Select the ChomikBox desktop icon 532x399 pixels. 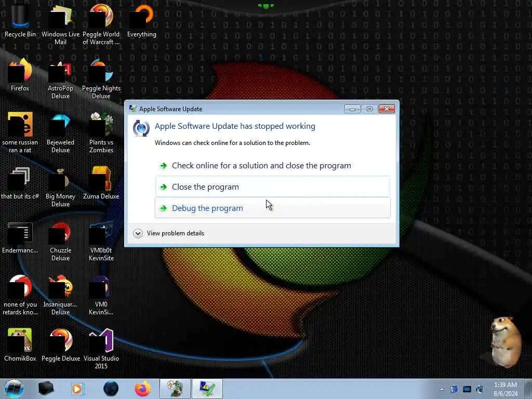point(20,345)
